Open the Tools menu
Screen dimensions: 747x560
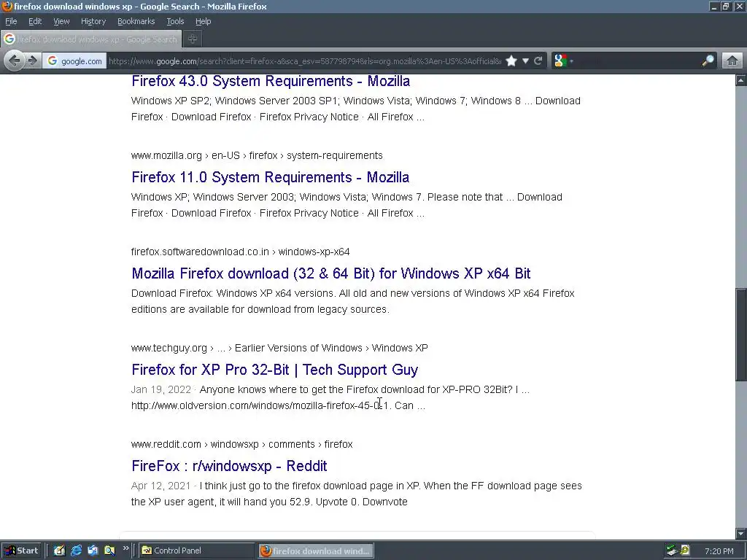[x=175, y=21]
